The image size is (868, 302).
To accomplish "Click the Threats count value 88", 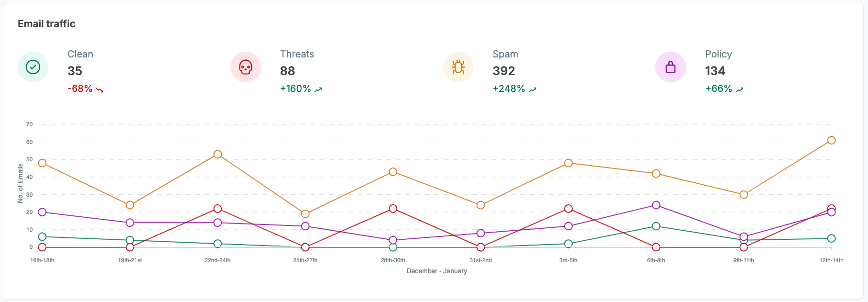I will tap(287, 71).
